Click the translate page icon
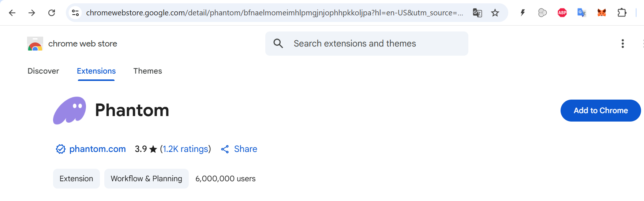The width and height of the screenshot is (644, 201). 477,13
